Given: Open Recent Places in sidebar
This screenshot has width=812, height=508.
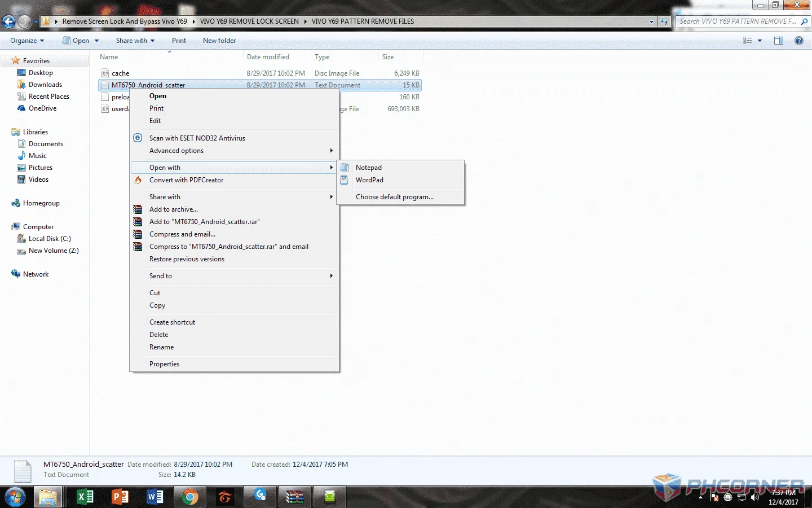Looking at the screenshot, I should pyautogui.click(x=49, y=97).
